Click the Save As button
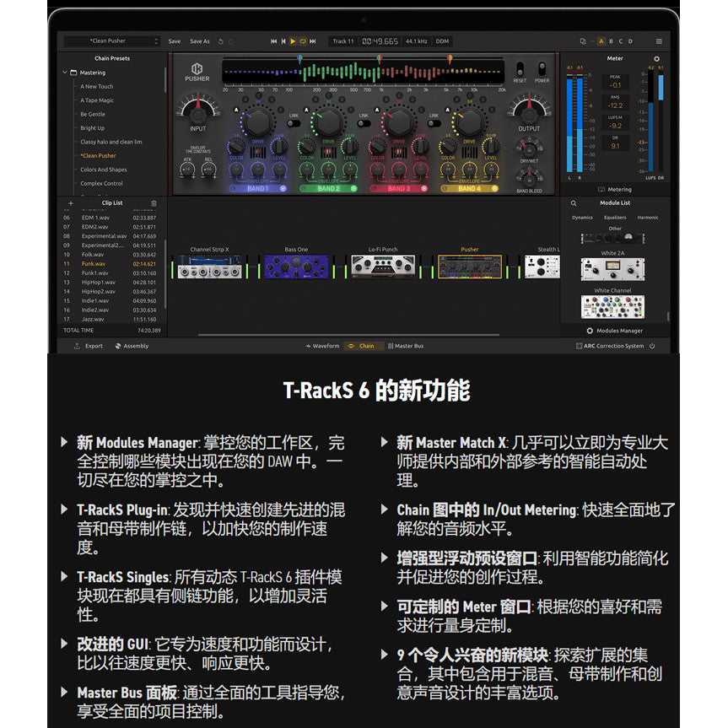The image size is (728, 728). (x=200, y=41)
